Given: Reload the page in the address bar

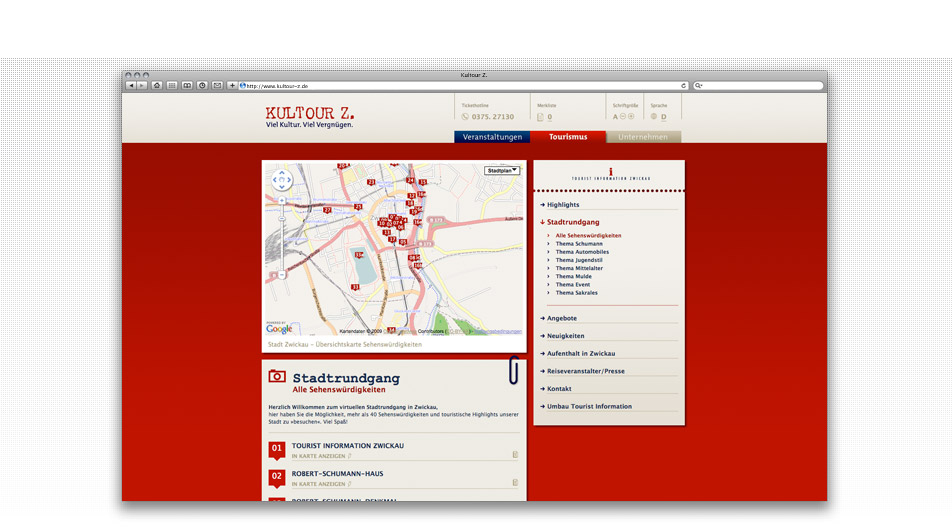Looking at the screenshot, I should tap(684, 86).
